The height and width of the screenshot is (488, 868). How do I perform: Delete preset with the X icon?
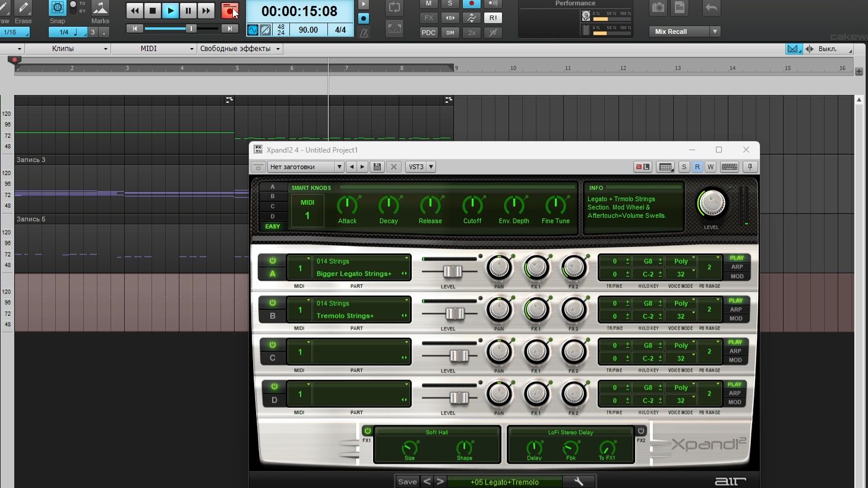pyautogui.click(x=393, y=167)
